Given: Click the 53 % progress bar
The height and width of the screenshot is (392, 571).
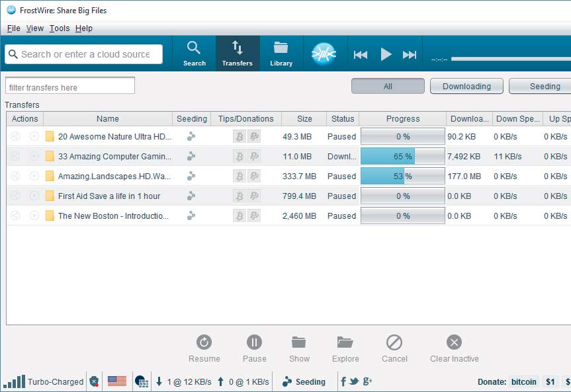Looking at the screenshot, I should [x=403, y=176].
